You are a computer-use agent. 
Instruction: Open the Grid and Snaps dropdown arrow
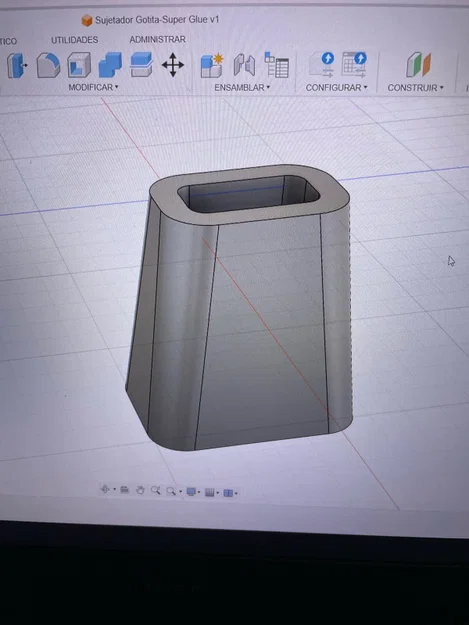tap(218, 493)
